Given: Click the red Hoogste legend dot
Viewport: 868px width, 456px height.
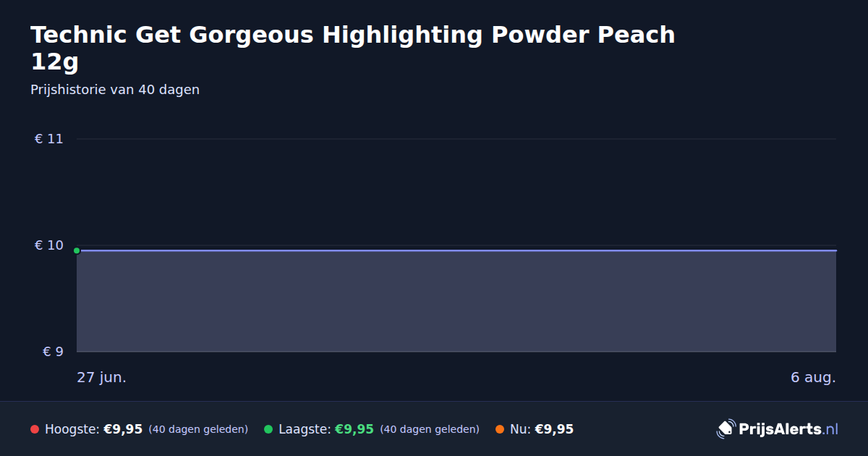Looking at the screenshot, I should pos(35,429).
